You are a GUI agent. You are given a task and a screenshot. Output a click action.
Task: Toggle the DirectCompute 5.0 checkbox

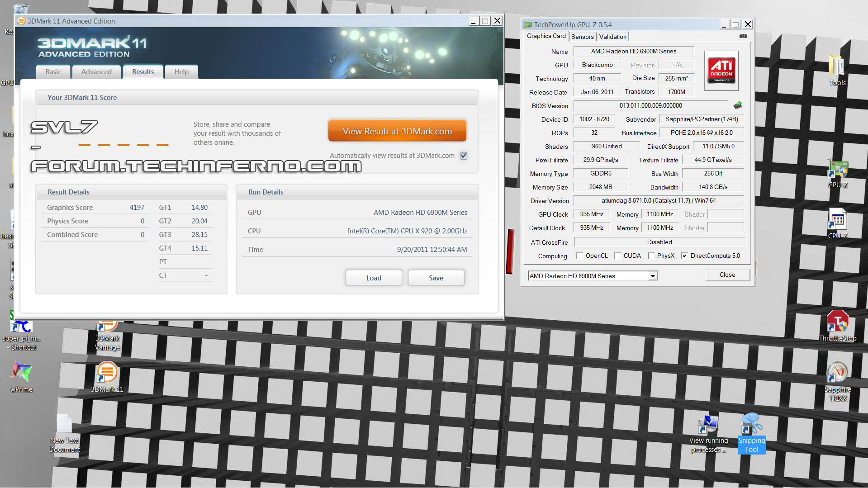click(684, 256)
